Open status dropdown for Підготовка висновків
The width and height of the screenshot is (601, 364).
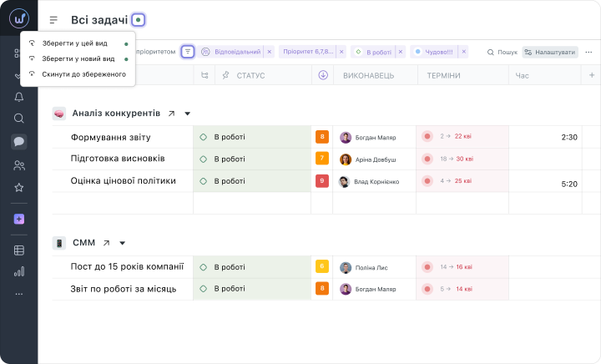[252, 159]
